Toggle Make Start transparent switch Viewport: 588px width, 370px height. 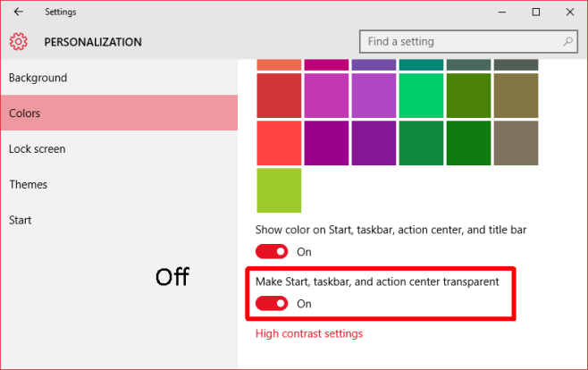(x=272, y=304)
